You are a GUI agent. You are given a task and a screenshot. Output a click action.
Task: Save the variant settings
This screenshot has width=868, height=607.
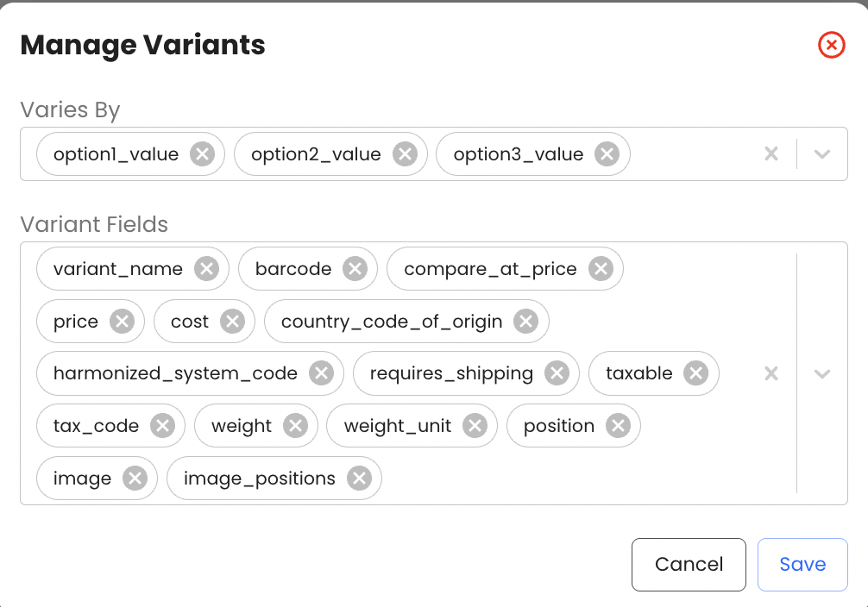coord(802,565)
